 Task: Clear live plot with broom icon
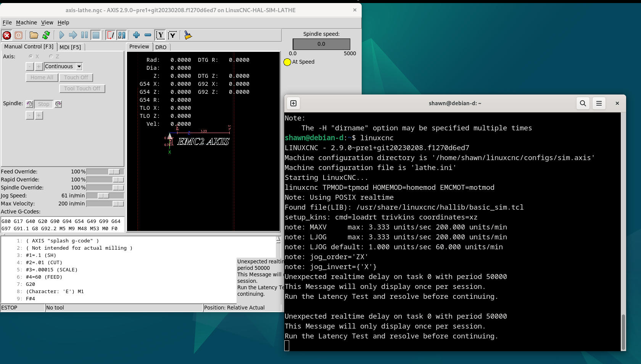coord(188,35)
